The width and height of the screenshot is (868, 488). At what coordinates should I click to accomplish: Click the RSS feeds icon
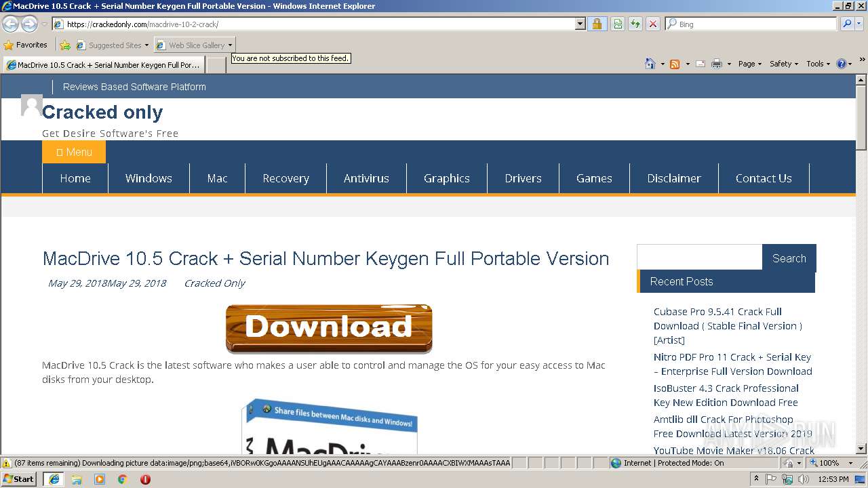(675, 64)
